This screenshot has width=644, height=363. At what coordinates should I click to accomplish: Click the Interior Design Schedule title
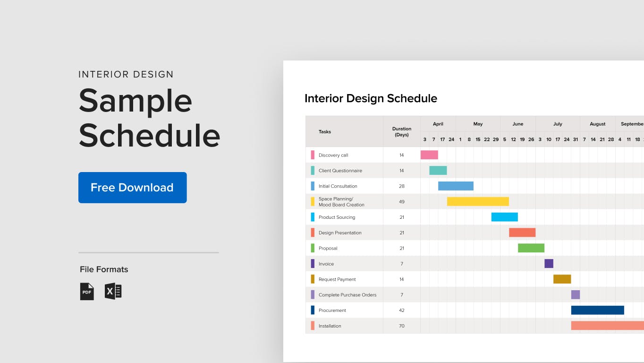371,98
